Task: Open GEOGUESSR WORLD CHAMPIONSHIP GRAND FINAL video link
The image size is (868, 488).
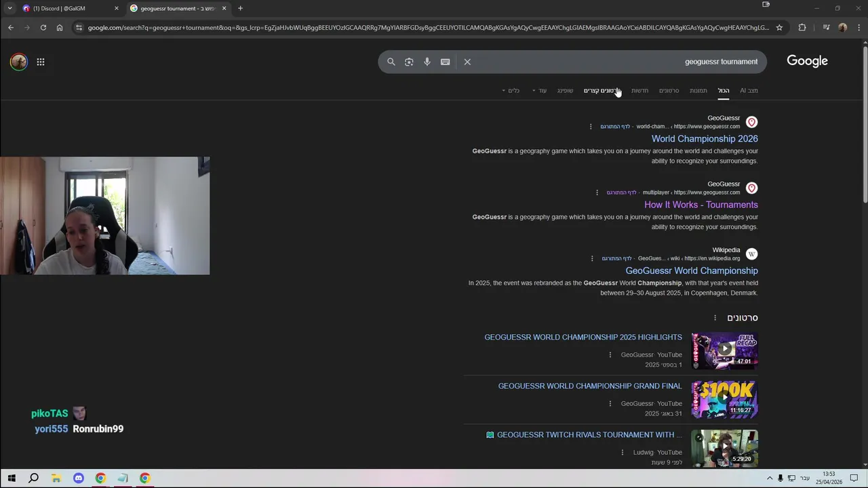Action: (x=590, y=386)
